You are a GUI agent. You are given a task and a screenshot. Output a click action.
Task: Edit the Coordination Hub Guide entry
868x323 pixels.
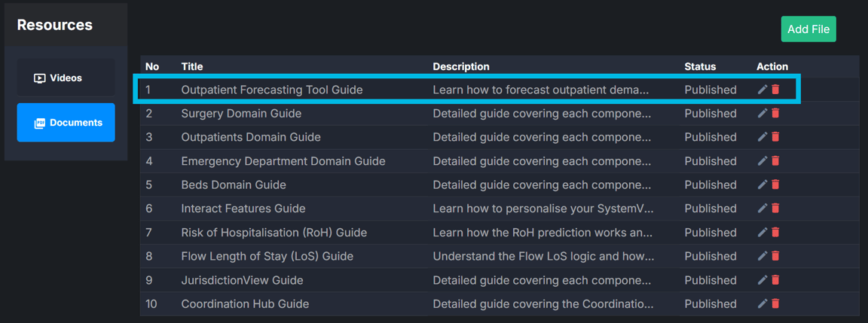763,304
